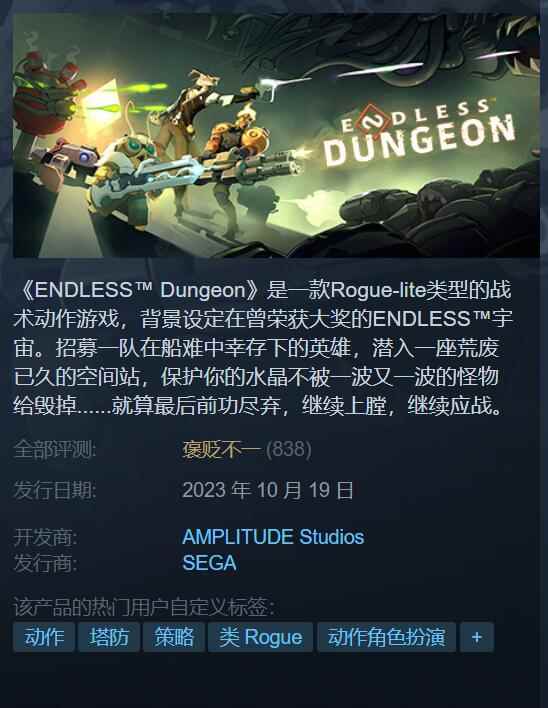The width and height of the screenshot is (548, 708).
Task: Click the release date 2023 年 10 月 19 日
Action: tap(267, 490)
